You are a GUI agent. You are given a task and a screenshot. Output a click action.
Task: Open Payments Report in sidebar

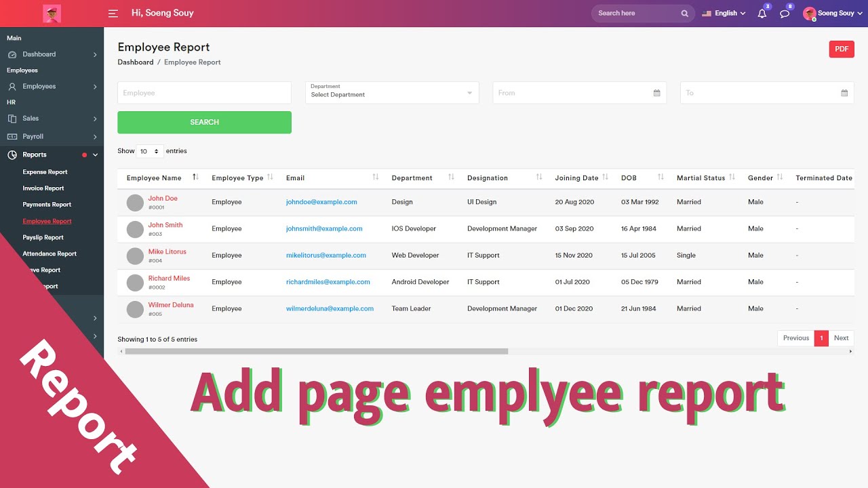tap(47, 205)
